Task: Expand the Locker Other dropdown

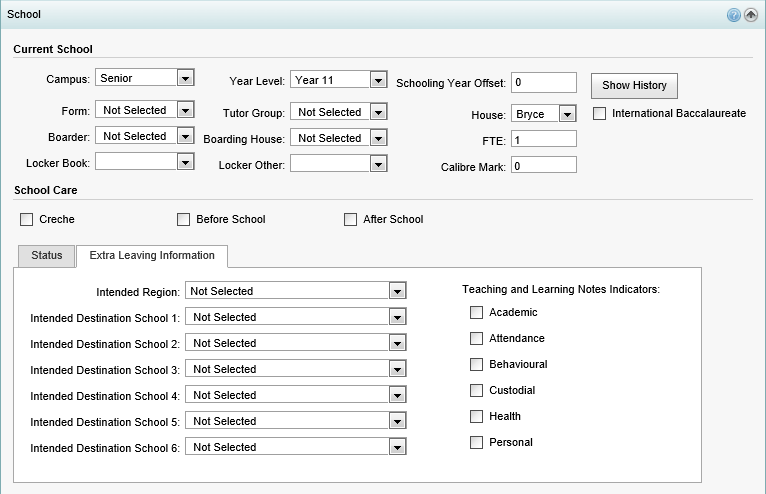Action: (x=339, y=164)
